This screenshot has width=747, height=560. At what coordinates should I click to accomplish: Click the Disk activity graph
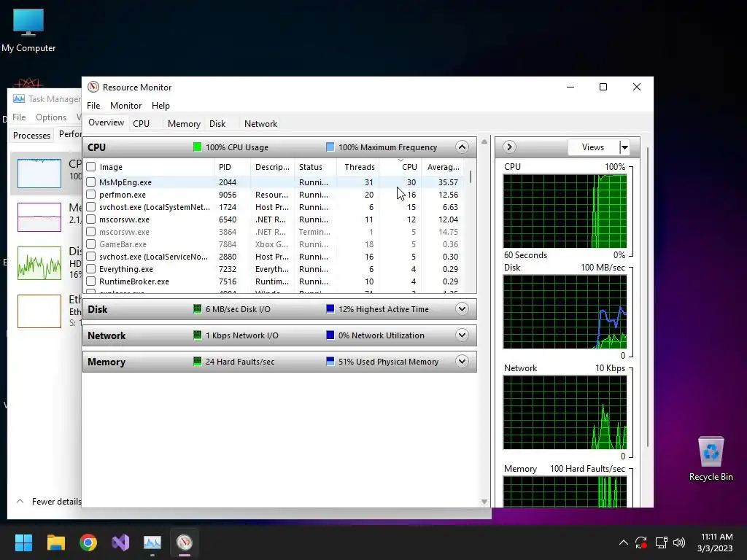tap(565, 312)
